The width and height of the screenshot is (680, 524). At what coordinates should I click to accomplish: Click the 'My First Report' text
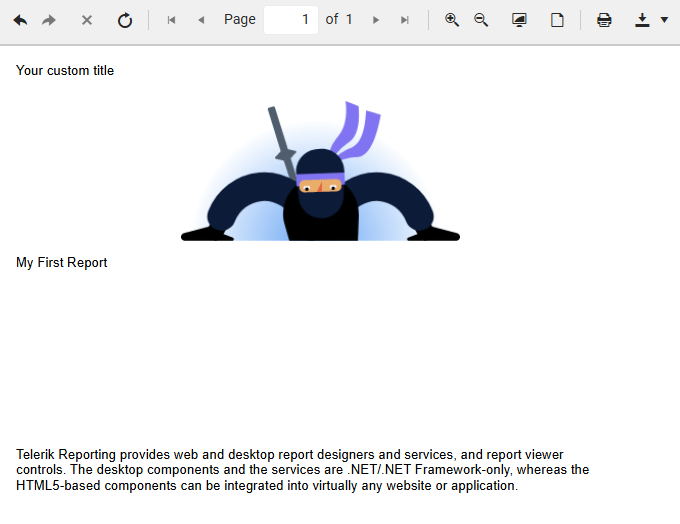point(62,262)
